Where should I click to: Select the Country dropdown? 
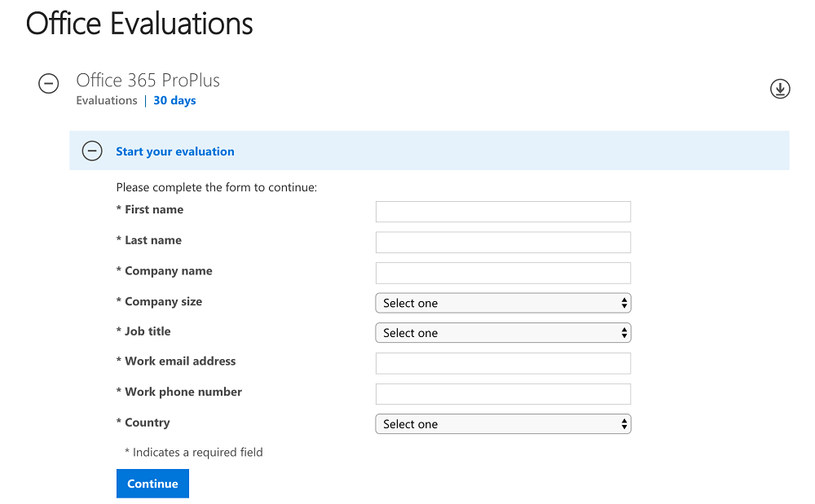[x=503, y=424]
